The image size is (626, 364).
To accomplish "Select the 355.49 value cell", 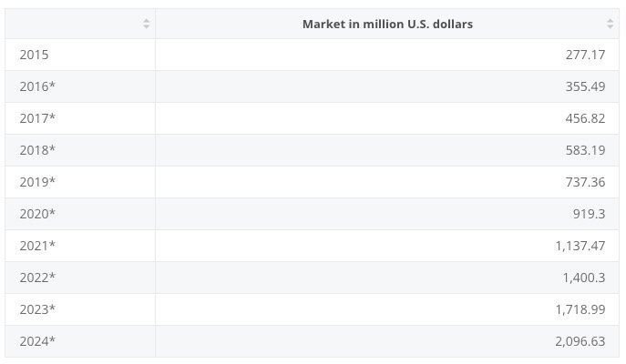I will coord(585,86).
